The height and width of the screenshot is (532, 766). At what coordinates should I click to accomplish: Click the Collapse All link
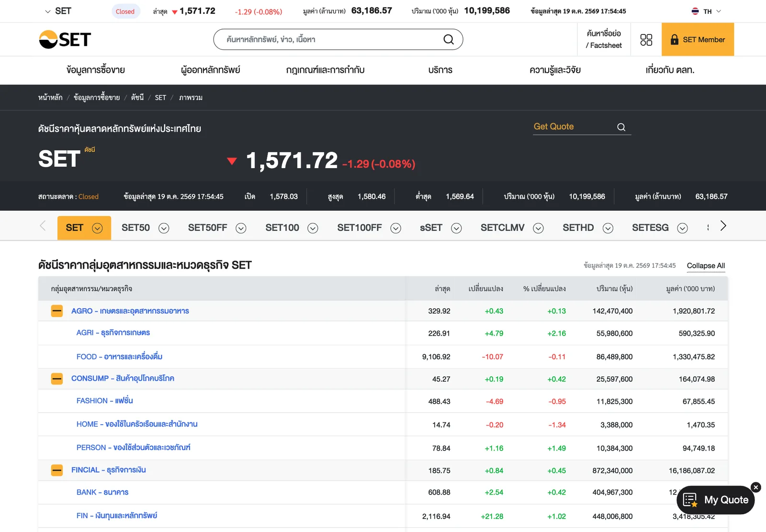[706, 266]
